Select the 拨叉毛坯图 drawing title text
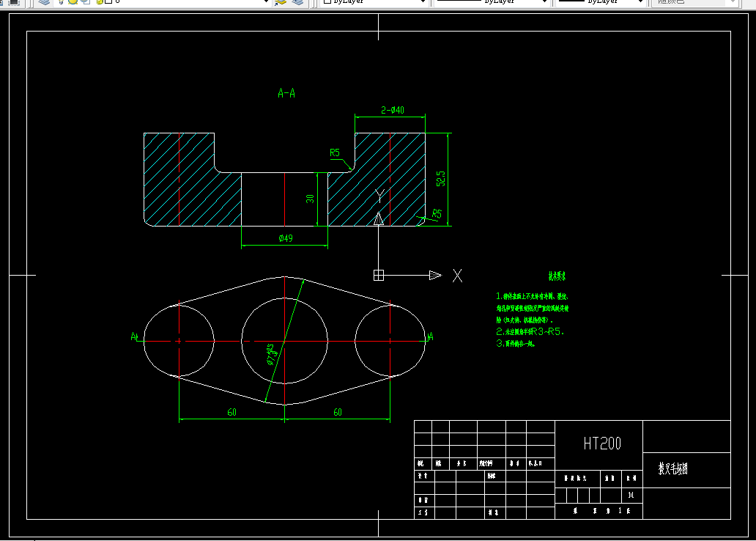The width and height of the screenshot is (756, 541). click(673, 468)
